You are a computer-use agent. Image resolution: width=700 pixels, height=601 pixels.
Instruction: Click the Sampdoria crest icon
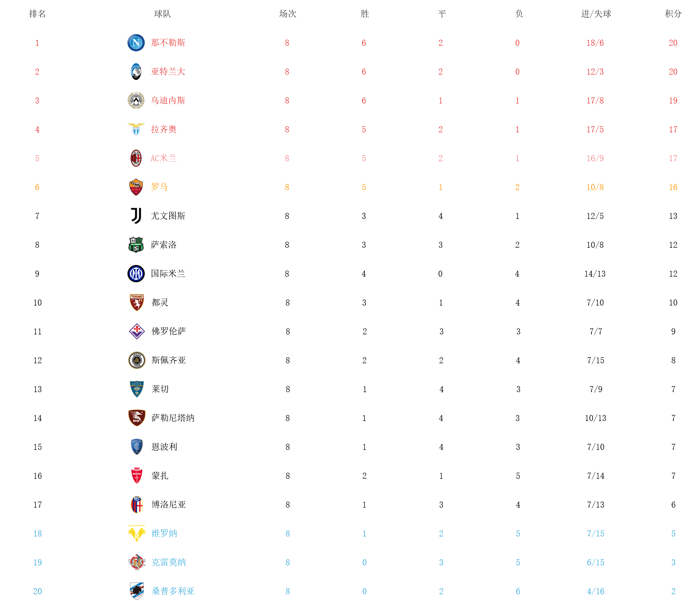tap(137, 591)
